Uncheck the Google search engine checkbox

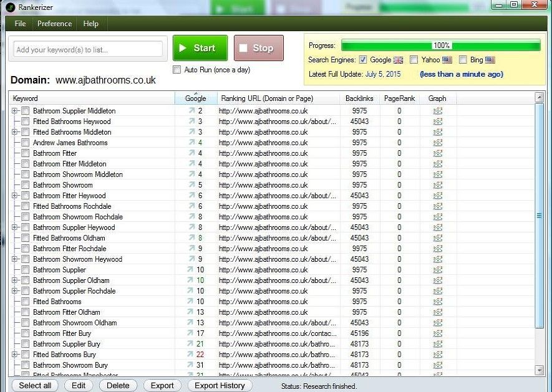pyautogui.click(x=363, y=60)
